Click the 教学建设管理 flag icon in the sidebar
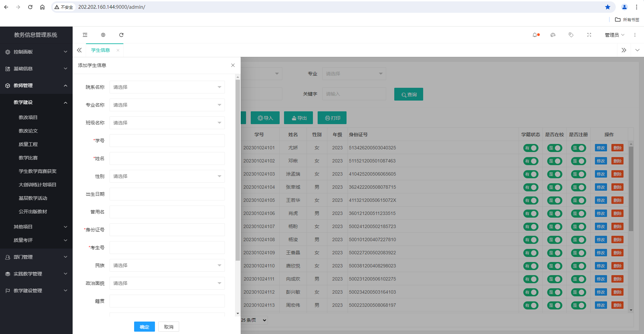Screen dimensions: 644x334 point(8,291)
